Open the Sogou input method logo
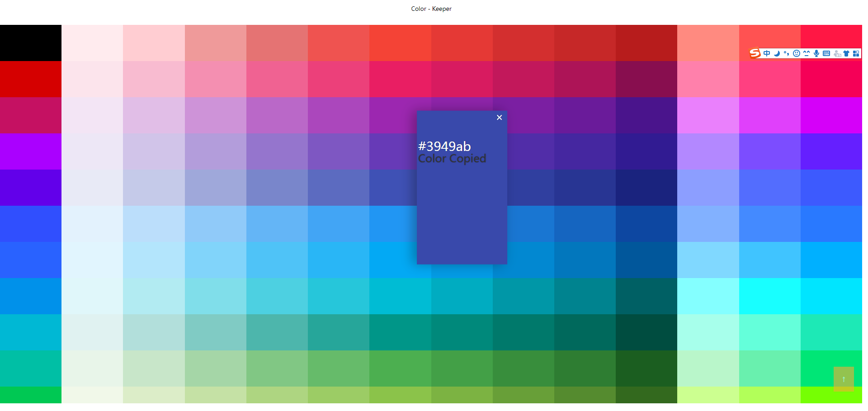 [x=755, y=53]
